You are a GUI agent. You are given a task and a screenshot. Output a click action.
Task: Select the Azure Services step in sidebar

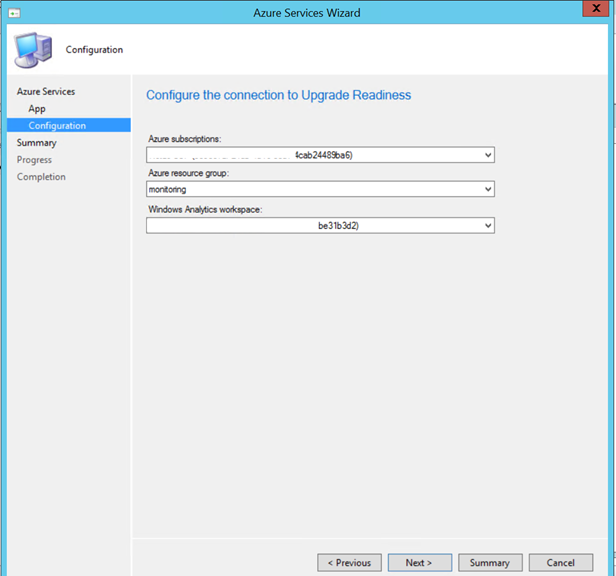click(46, 92)
